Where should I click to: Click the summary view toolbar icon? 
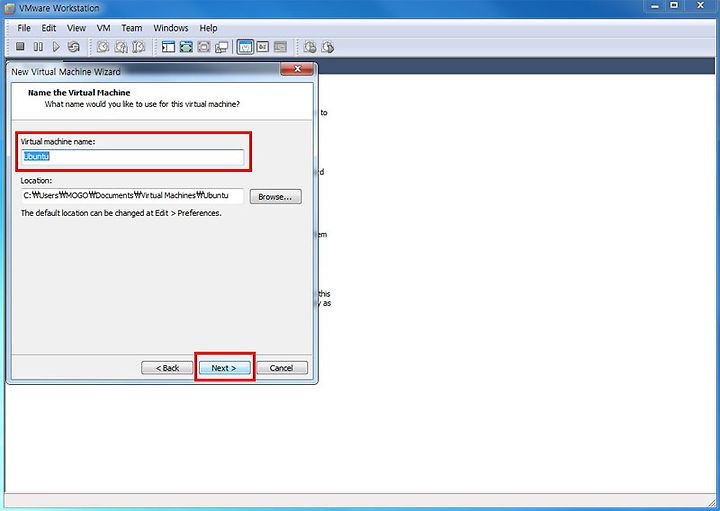263,46
